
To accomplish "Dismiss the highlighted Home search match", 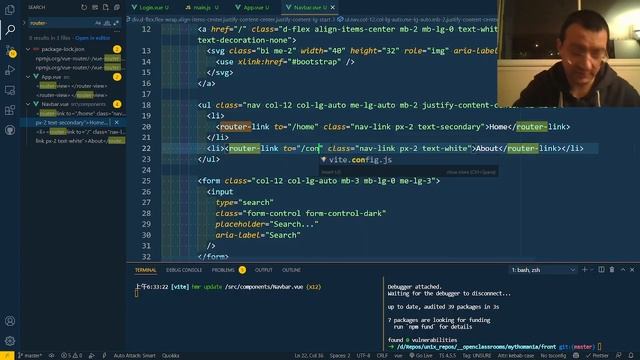I will [117, 122].
